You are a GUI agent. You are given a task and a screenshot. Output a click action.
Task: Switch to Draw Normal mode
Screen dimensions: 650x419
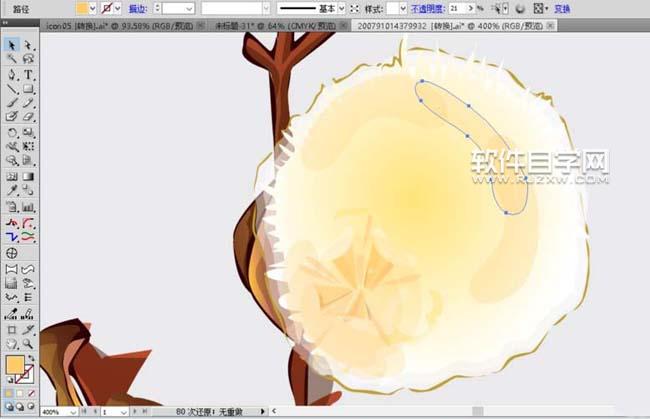point(9,407)
